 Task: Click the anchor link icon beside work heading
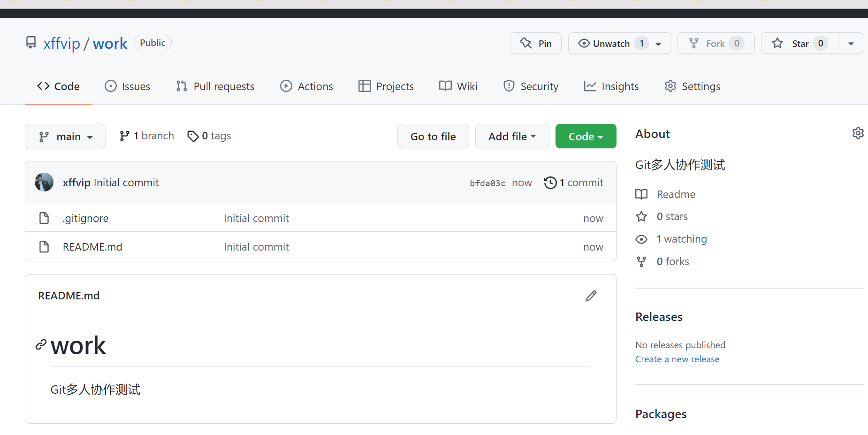41,345
